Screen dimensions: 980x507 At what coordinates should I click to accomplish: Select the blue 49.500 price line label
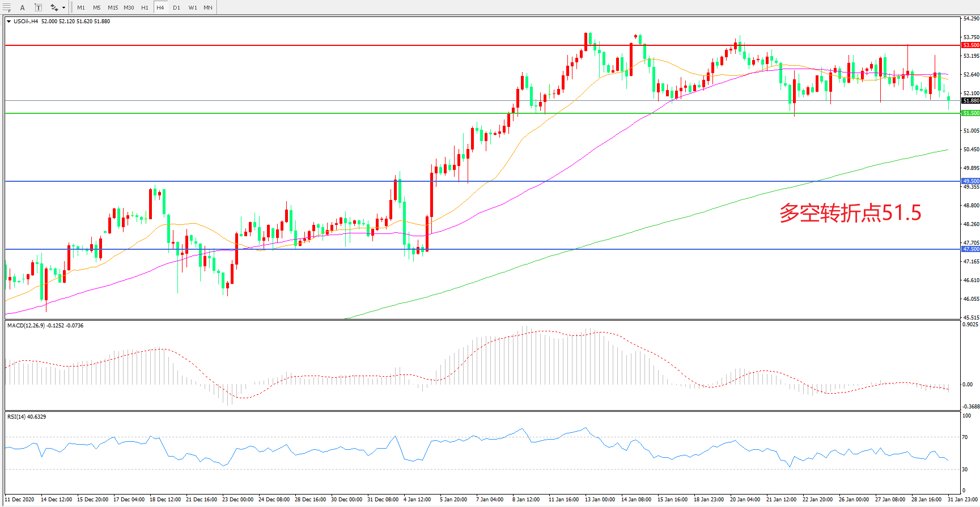[x=970, y=181]
